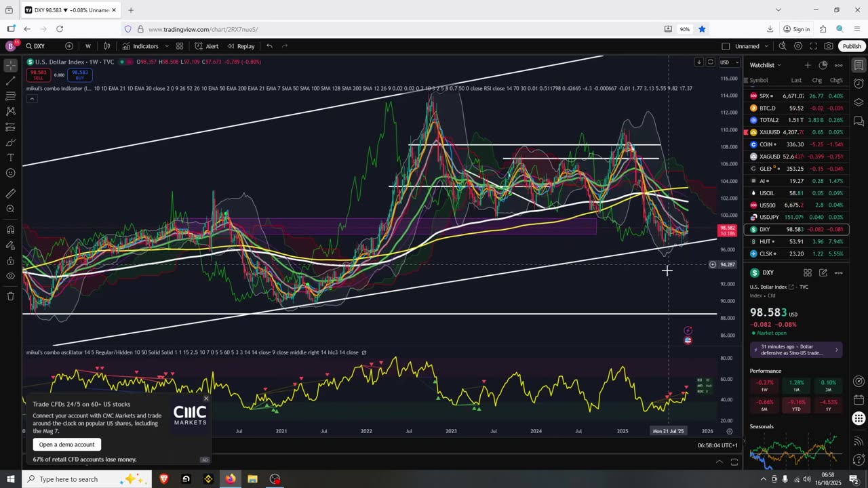Open chart settings hexagon icon
This screenshot has height=488, width=868.
[798, 46]
